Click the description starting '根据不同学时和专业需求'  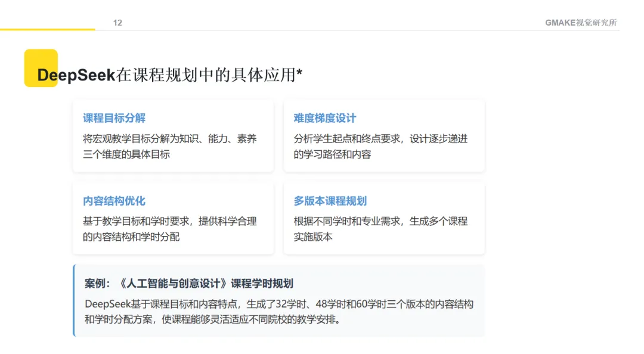(x=380, y=229)
